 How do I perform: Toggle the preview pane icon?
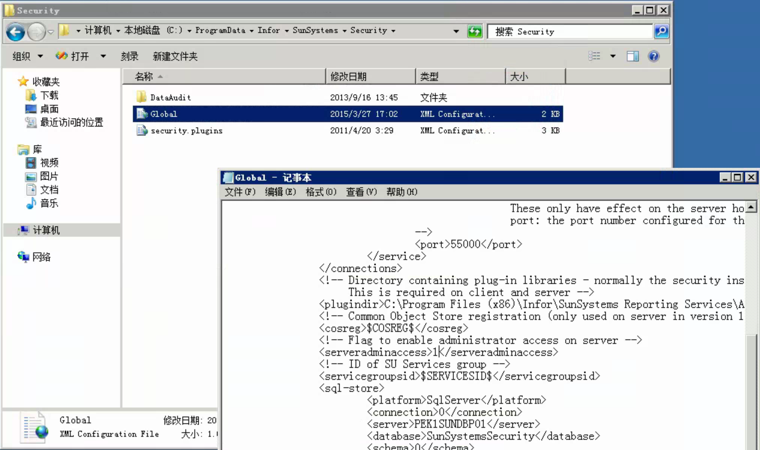(x=633, y=57)
